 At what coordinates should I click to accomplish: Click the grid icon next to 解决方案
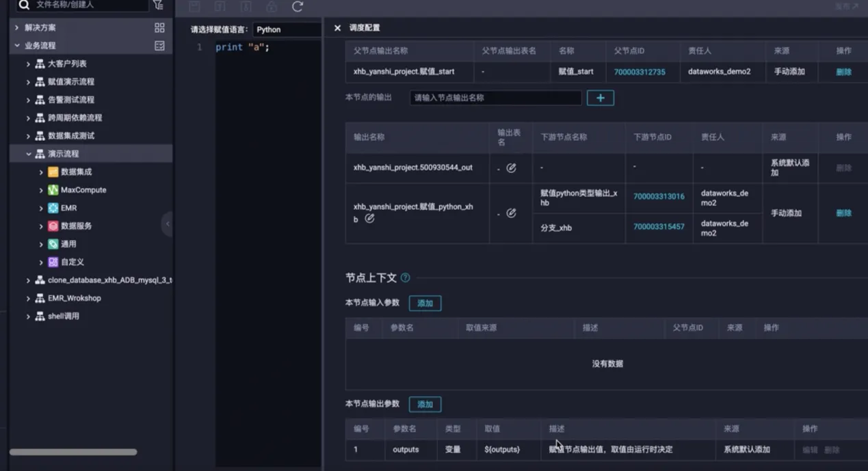point(159,27)
